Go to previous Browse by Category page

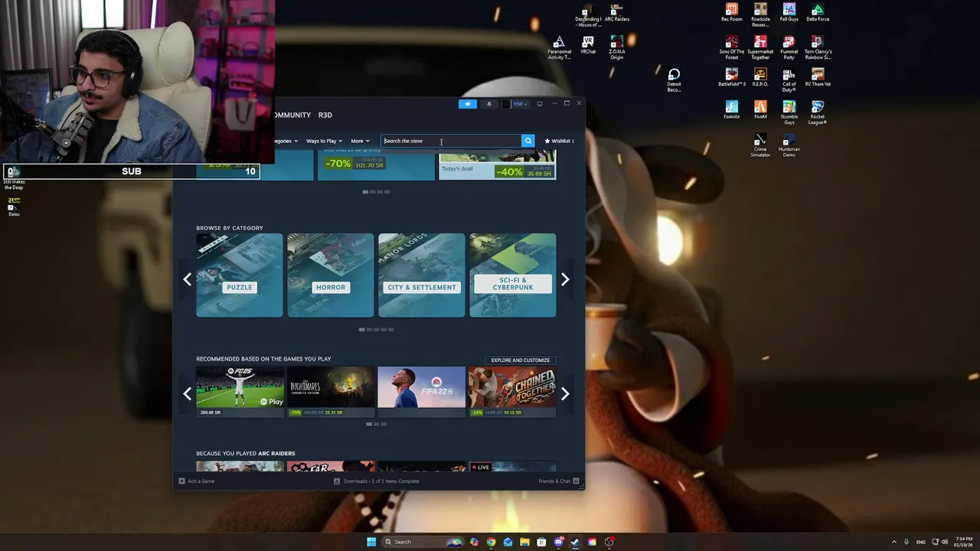pos(187,279)
